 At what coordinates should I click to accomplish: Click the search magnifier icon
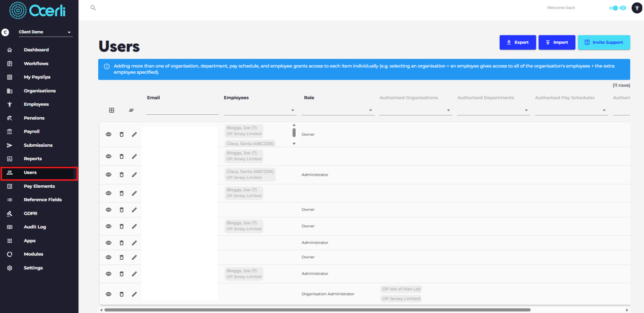point(93,8)
